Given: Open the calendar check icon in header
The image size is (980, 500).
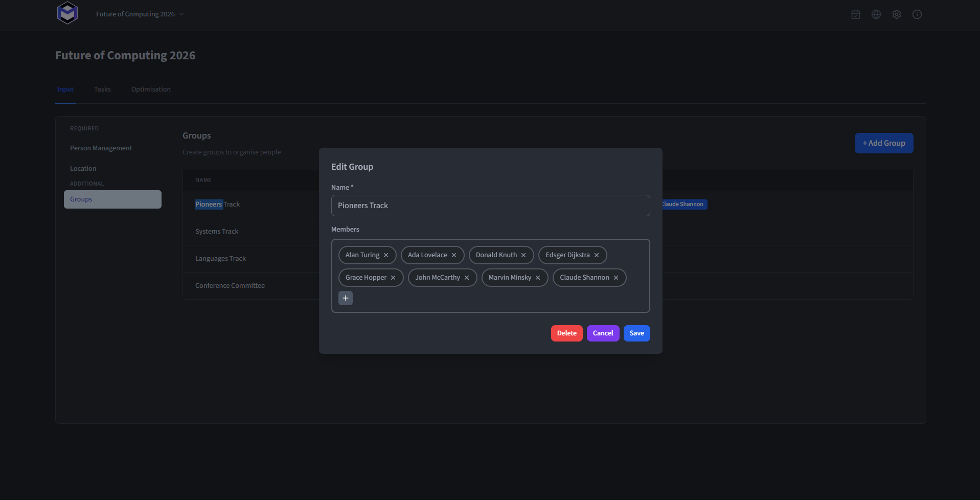Looking at the screenshot, I should coord(856,14).
